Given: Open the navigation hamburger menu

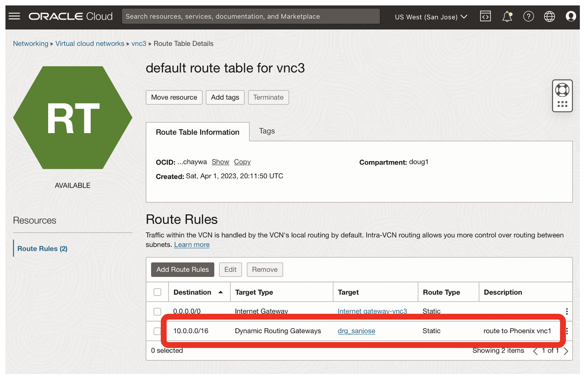Looking at the screenshot, I should point(14,16).
